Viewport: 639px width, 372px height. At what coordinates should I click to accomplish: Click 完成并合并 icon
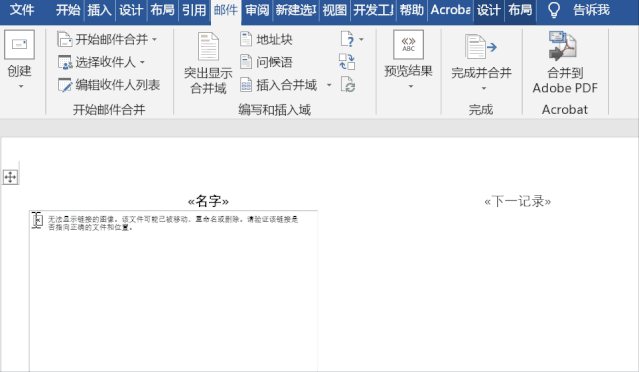[481, 46]
